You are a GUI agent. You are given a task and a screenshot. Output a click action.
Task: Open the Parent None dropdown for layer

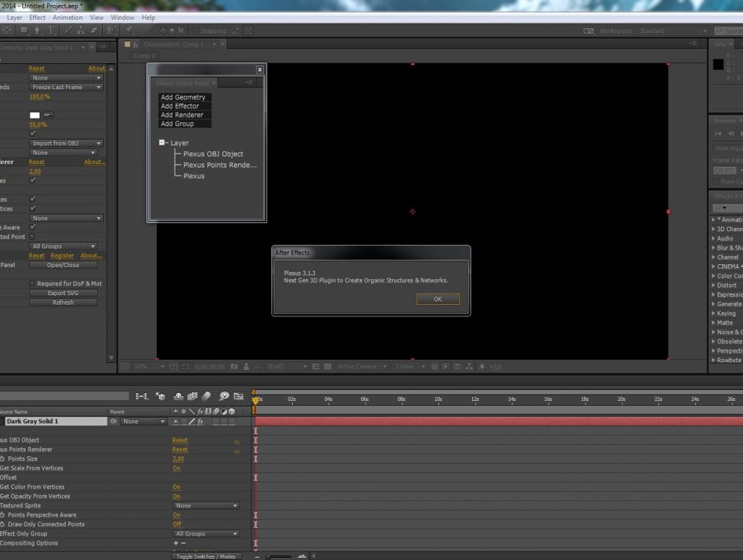click(x=143, y=421)
